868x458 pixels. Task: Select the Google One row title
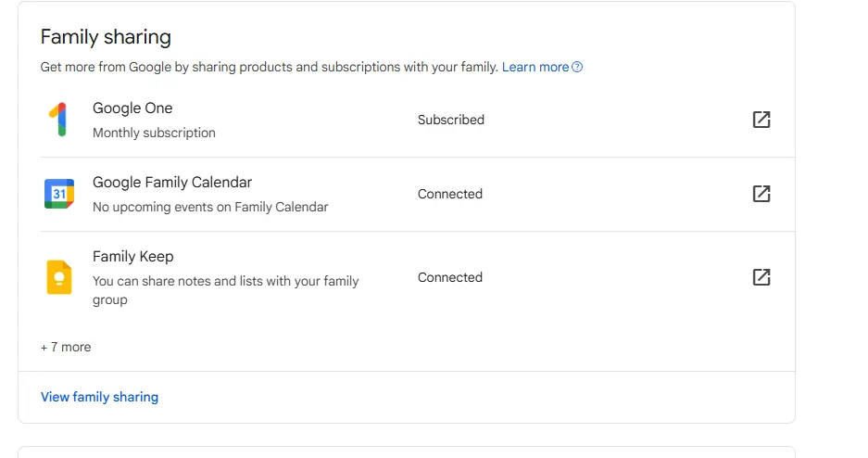pos(132,108)
